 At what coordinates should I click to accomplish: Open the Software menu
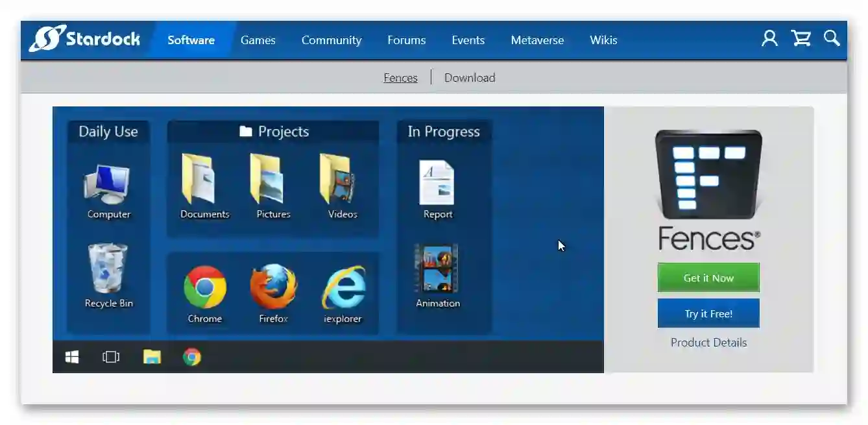191,40
